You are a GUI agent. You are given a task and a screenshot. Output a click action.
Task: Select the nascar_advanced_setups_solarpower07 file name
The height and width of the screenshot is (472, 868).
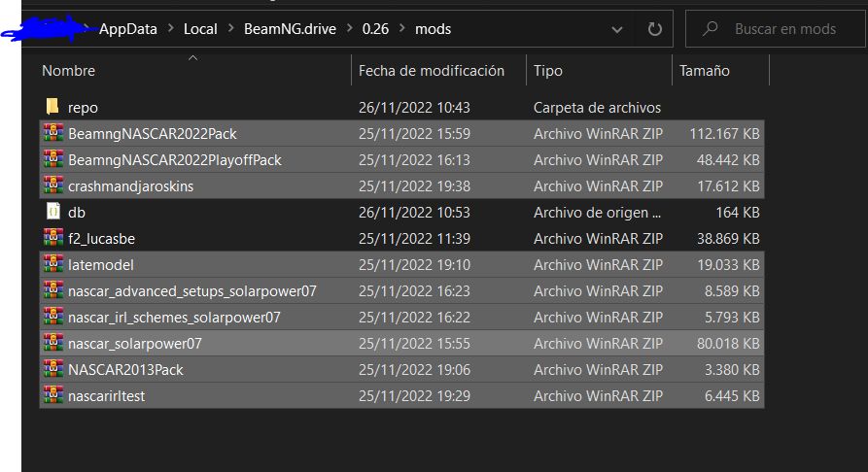192,291
